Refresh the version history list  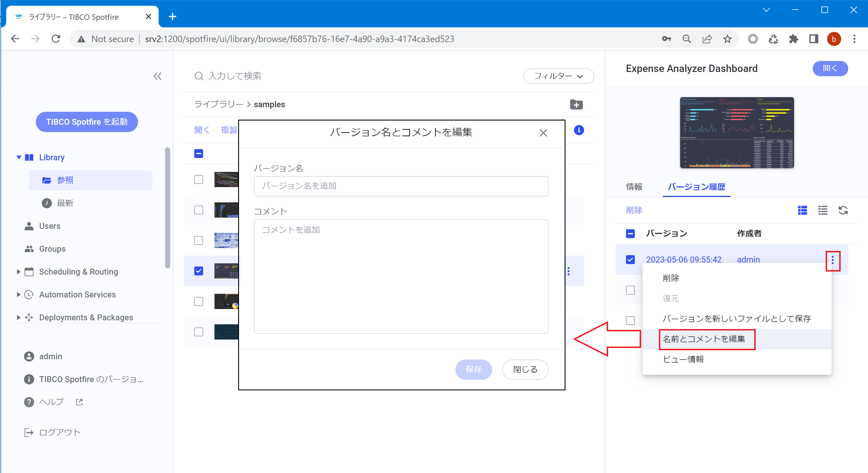coord(843,210)
